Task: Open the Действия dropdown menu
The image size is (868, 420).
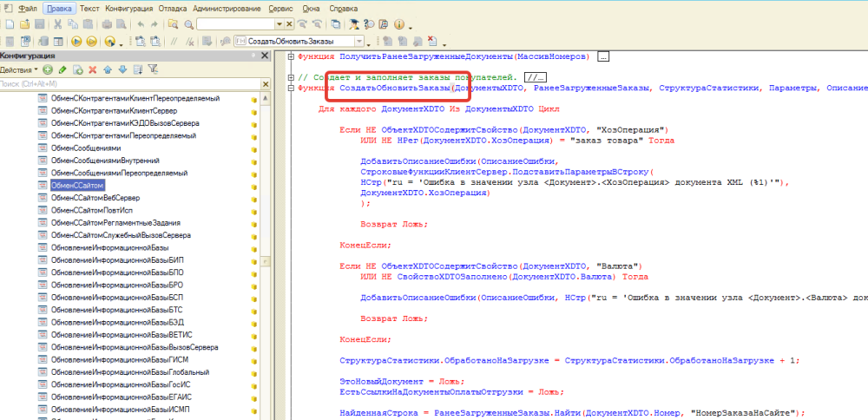Action: pyautogui.click(x=19, y=69)
